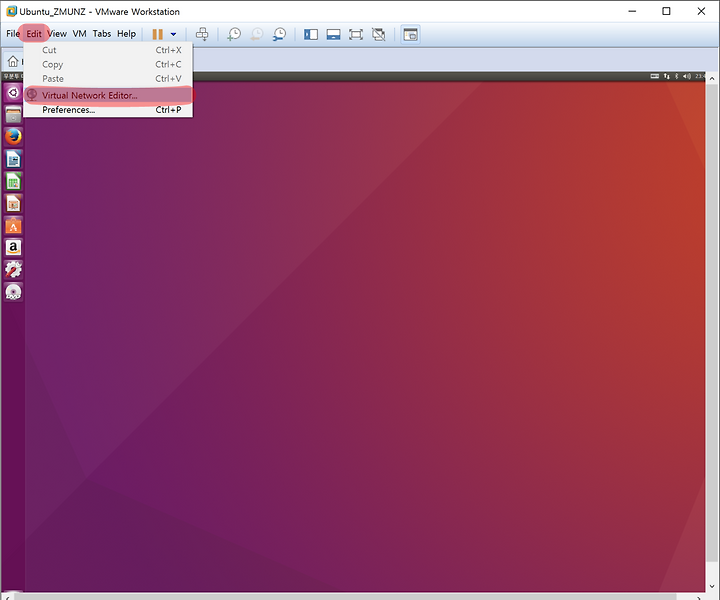Close the open Edit menu
720x600 pixels.
click(x=34, y=34)
